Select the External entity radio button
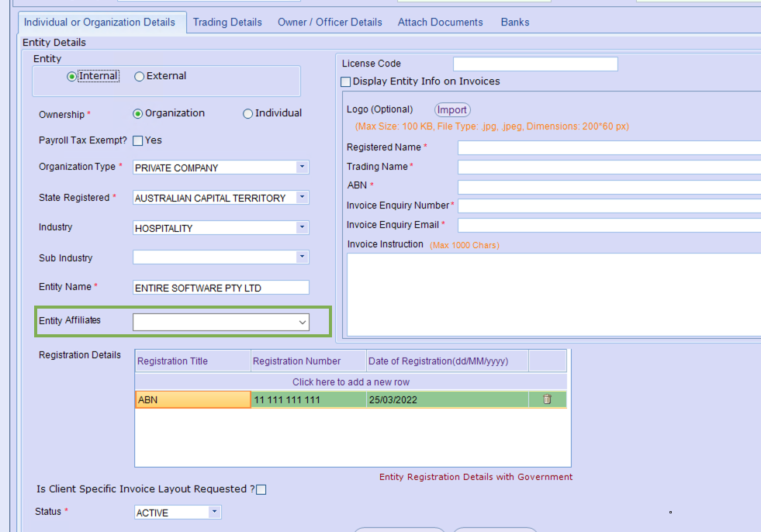The width and height of the screenshot is (761, 532). pos(140,77)
